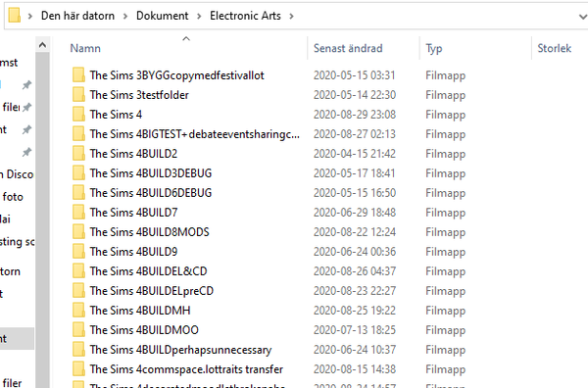Screen dimensions: 588x388
Task: Click date 2020-04-15 21:42 in the list
Action: (x=355, y=154)
